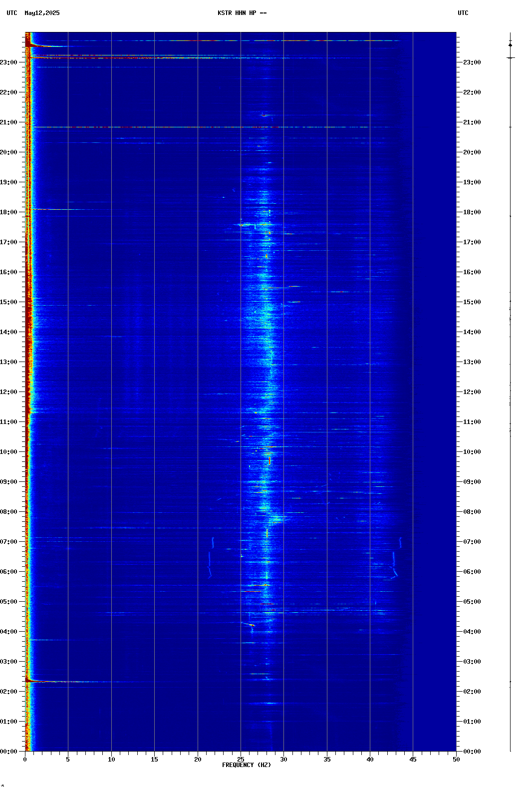Click 14:00 on the right time axis

click(472, 332)
